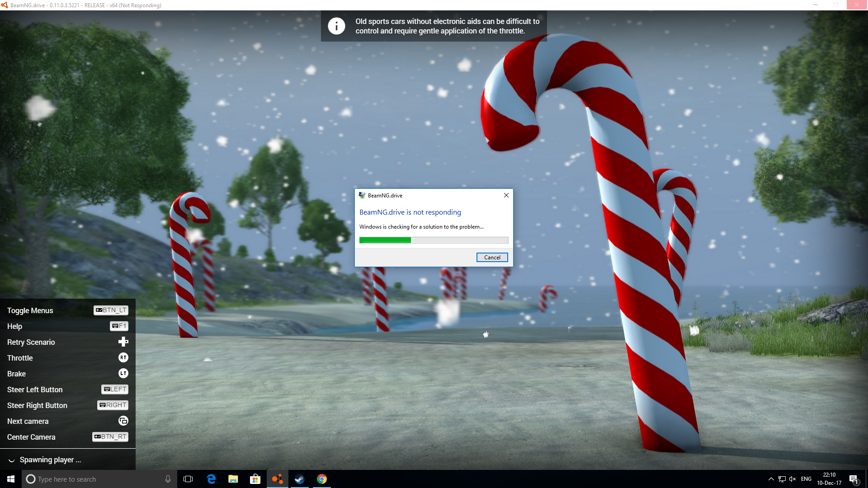Select the Brake binding label
Viewport: 868px width, 488px height.
pos(16,374)
